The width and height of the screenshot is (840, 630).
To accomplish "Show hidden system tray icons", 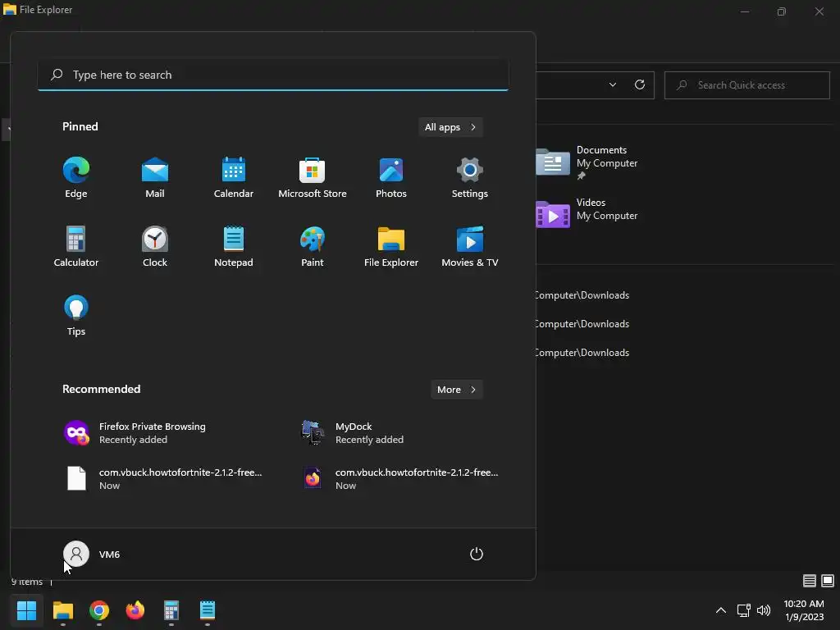I will (721, 610).
